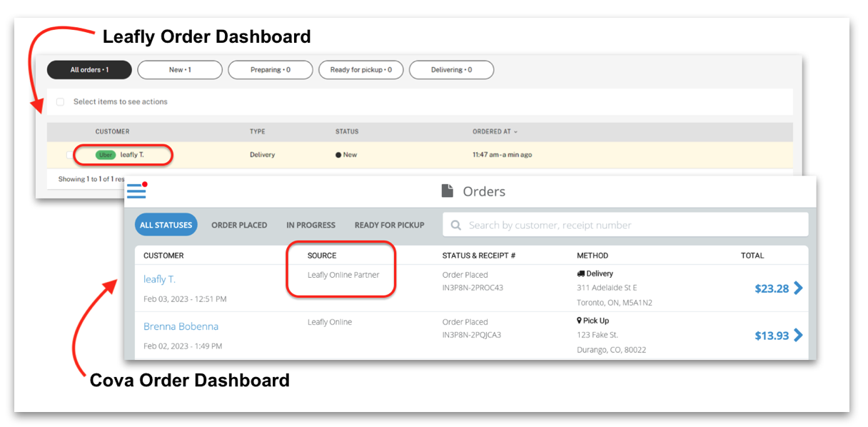Click the Pick Up location pin icon
This screenshot has width=868, height=427.
click(579, 321)
